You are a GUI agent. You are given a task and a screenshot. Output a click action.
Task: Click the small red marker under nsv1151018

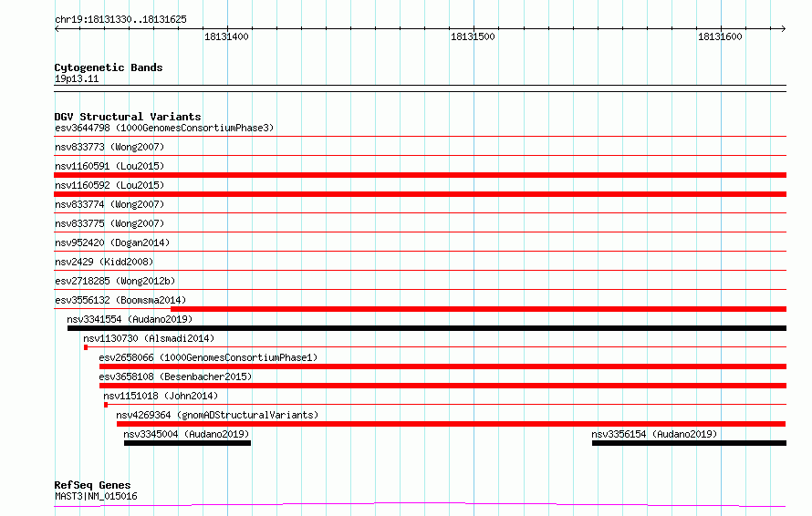click(106, 405)
